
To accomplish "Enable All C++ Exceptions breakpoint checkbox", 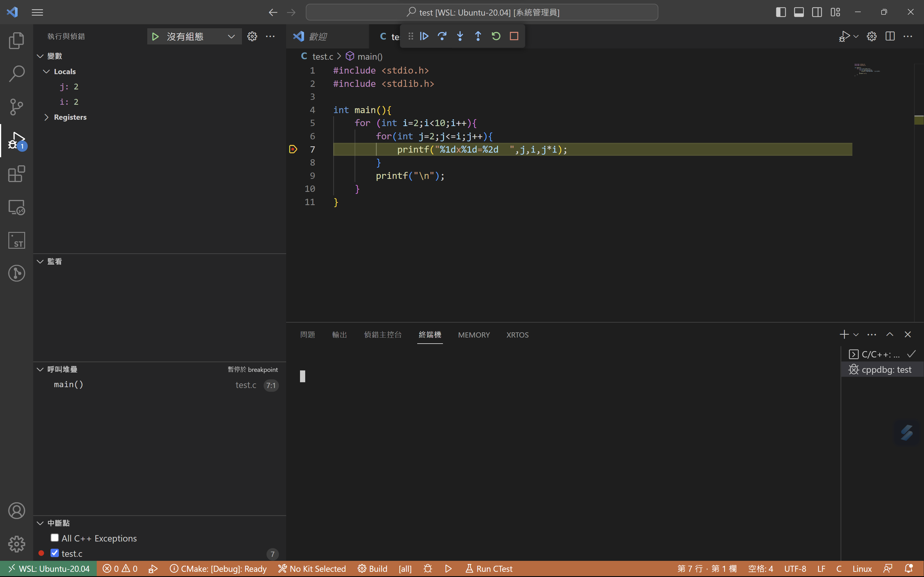I will pos(55,538).
